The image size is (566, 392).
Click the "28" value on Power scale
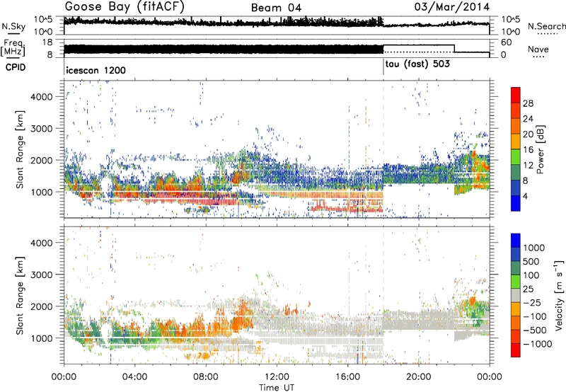(x=528, y=103)
